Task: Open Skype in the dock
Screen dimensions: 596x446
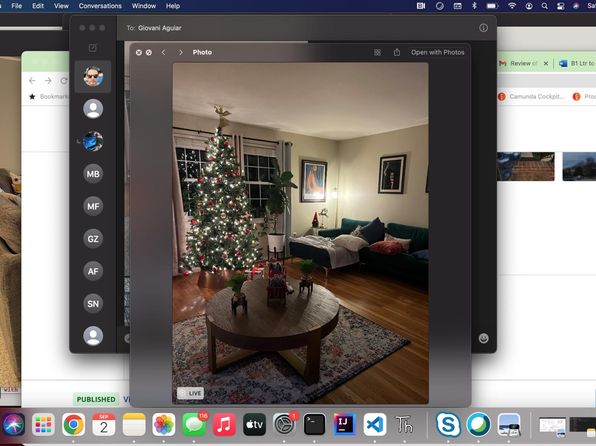Action: coord(448,424)
